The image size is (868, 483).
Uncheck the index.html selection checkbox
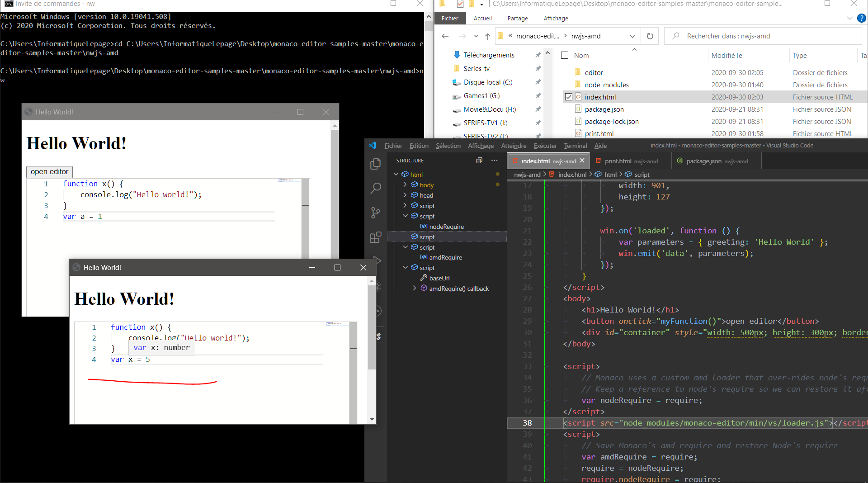coord(568,97)
